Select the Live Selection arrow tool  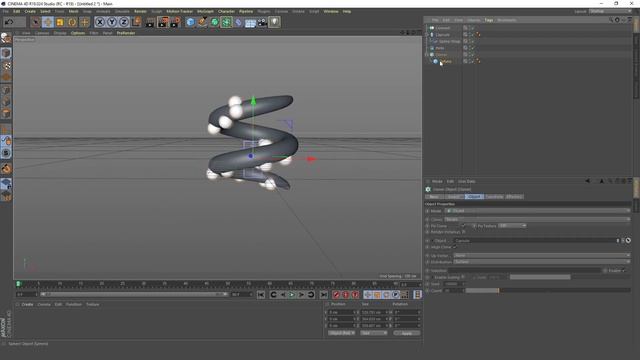coord(36,22)
